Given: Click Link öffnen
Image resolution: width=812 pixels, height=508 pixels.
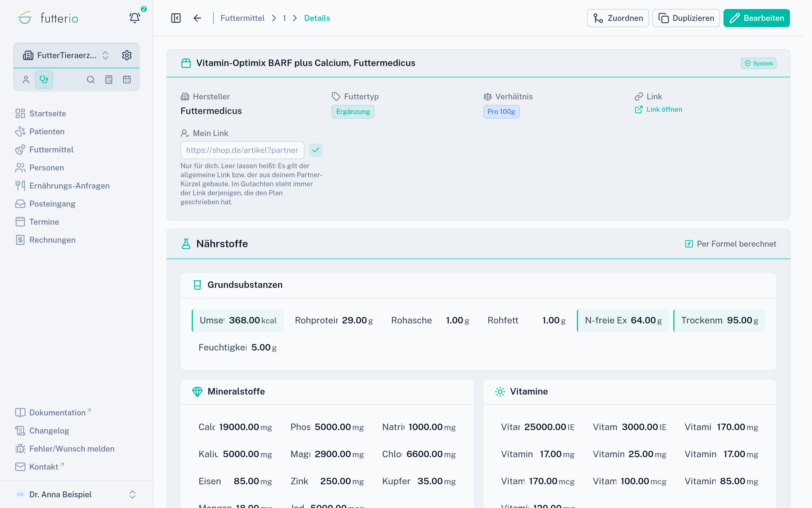Looking at the screenshot, I should click(x=658, y=110).
